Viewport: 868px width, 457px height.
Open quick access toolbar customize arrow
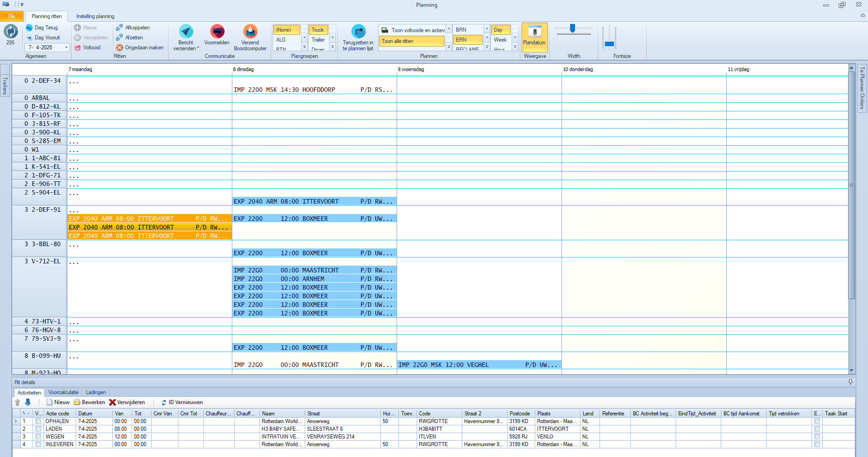pos(22,5)
